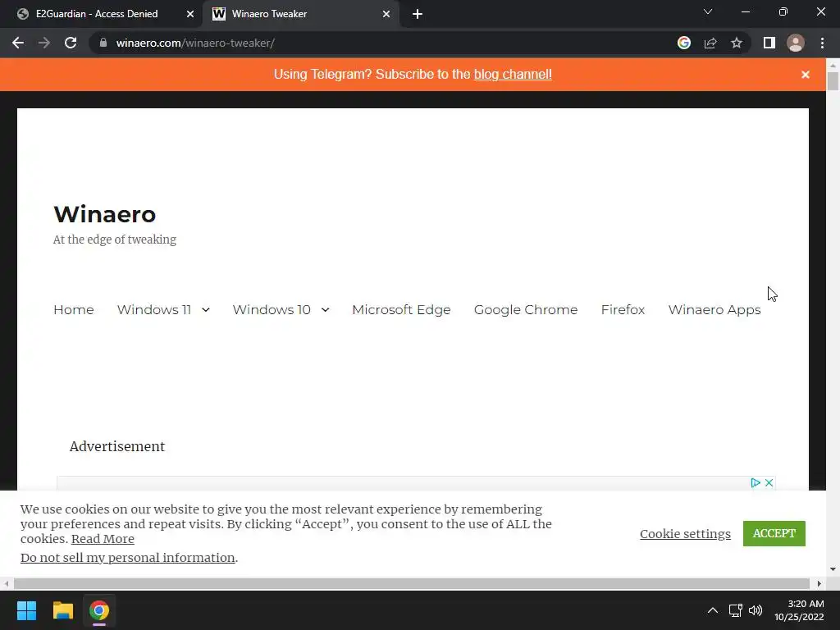The height and width of the screenshot is (630, 840).
Task: Open the clock showing 3:20 AM
Action: click(799, 610)
